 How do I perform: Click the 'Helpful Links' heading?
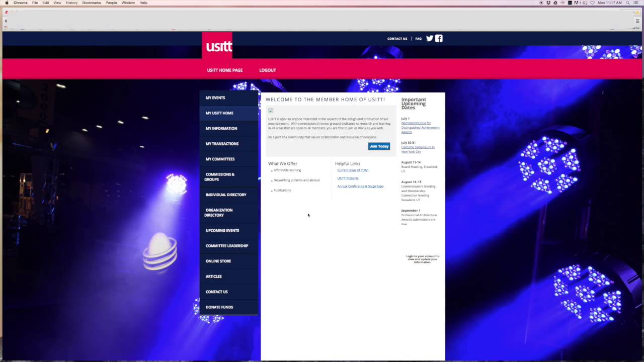pos(348,163)
